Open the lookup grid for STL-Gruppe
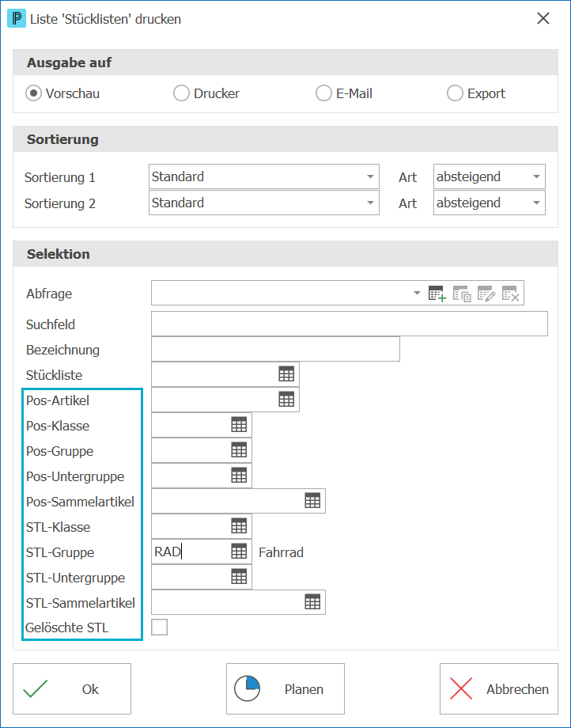 pos(239,552)
